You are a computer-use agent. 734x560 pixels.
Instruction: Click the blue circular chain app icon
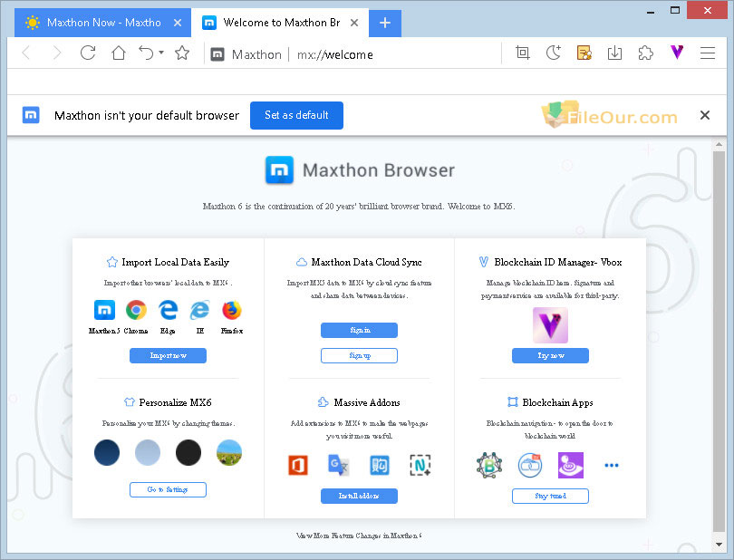tap(530, 466)
